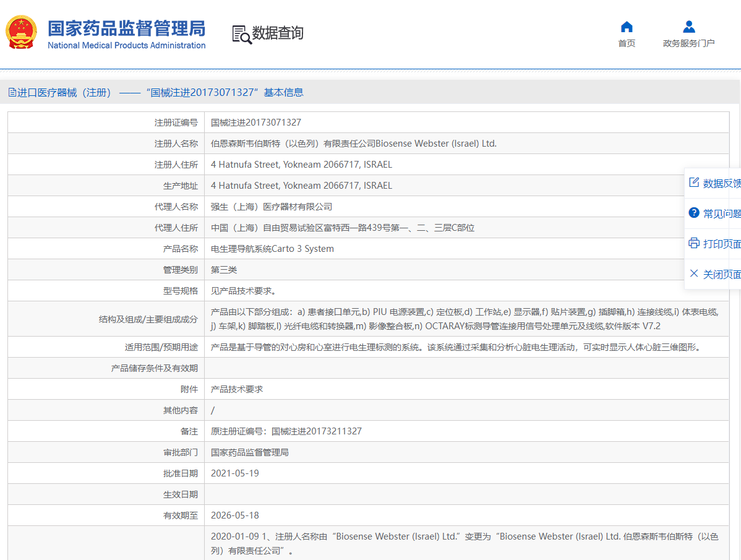Click the 国家药品监督管理局 header title
The image size is (741, 560).
tap(127, 28)
